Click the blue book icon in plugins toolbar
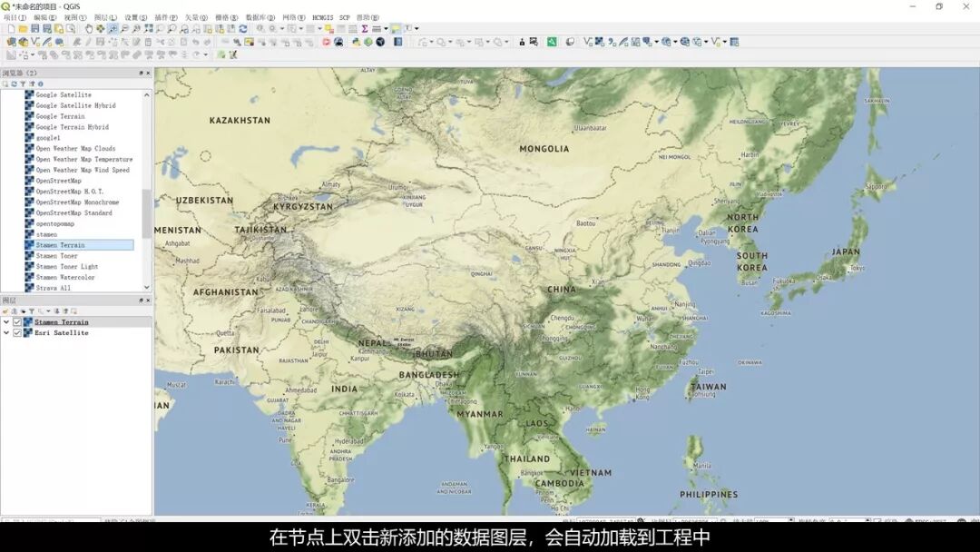The width and height of the screenshot is (980, 552). [398, 42]
